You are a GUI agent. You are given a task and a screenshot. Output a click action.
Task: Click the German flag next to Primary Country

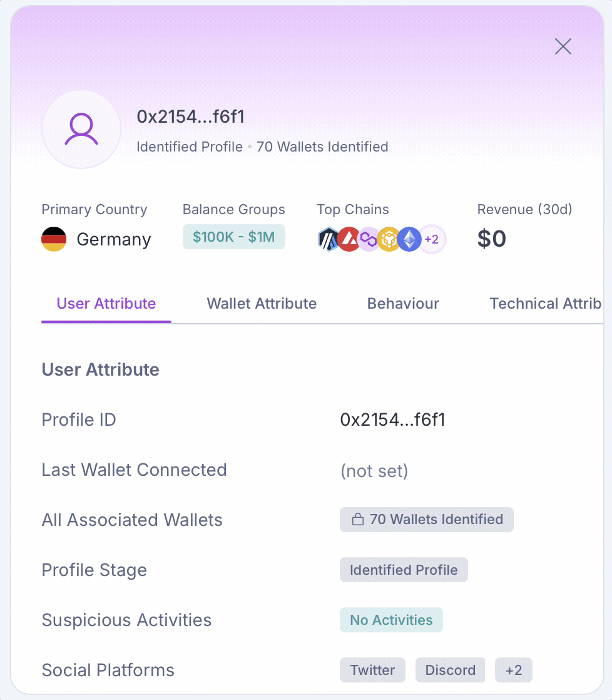click(x=54, y=239)
